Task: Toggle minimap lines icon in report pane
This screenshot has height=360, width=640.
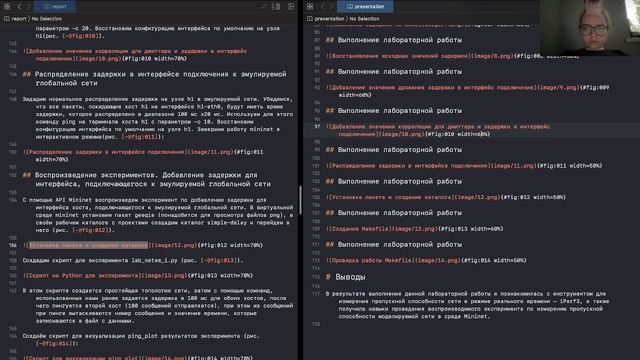Action: coord(276,6)
